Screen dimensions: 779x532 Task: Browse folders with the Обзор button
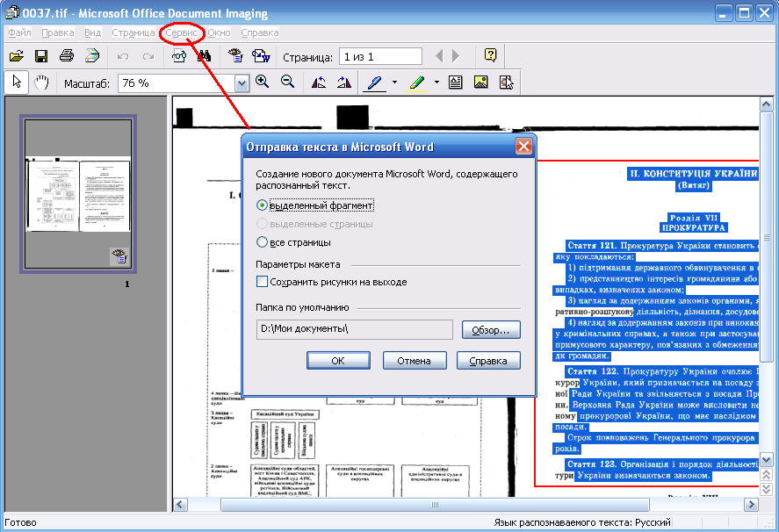491,330
